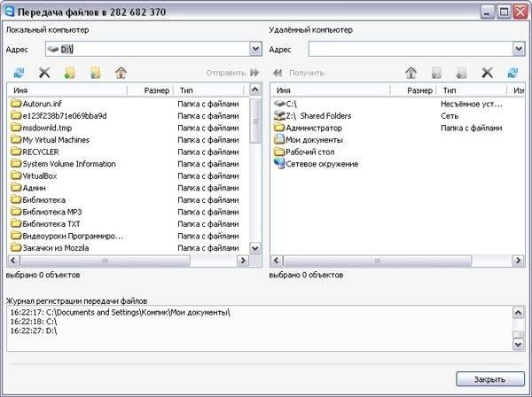
Task: Create new folder on remote computer
Action: (461, 73)
